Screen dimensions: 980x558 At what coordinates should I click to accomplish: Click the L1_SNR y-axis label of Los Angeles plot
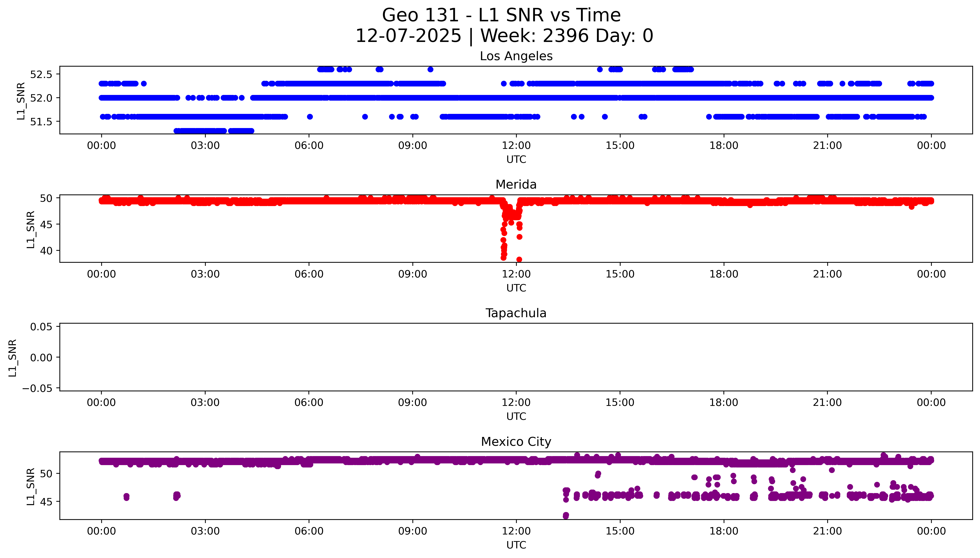21,101
